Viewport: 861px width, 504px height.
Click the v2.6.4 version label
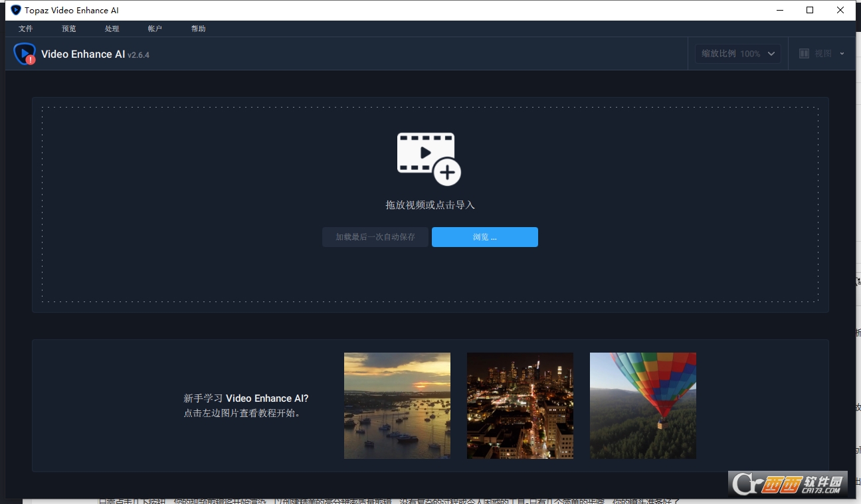138,55
